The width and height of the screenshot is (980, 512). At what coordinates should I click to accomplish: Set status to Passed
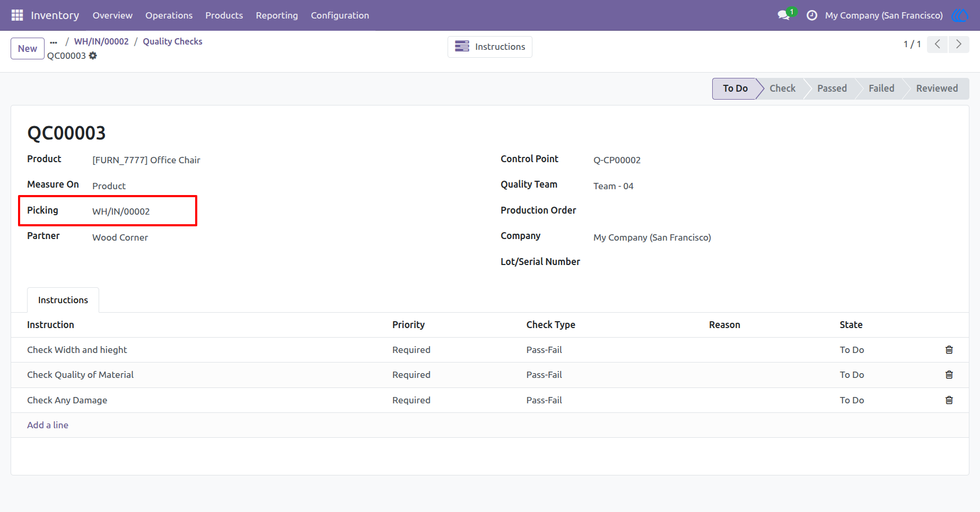coord(832,89)
